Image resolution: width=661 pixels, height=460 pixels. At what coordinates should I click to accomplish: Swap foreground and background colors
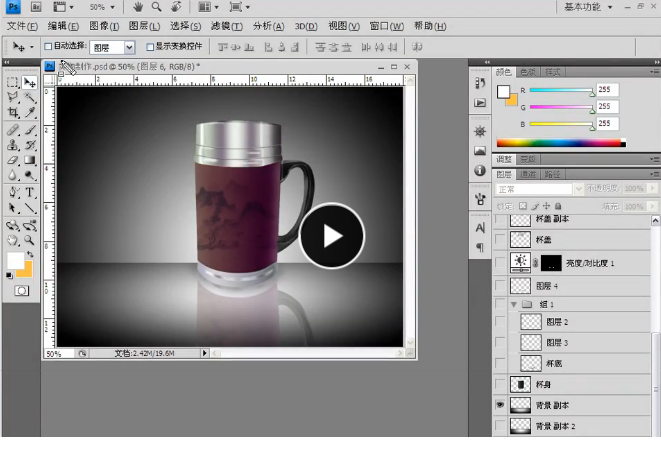30,254
